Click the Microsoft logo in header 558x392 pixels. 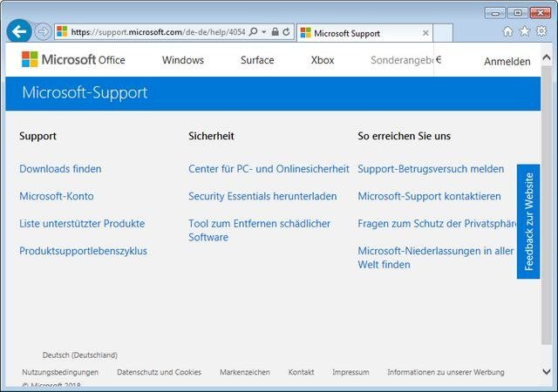[x=30, y=59]
